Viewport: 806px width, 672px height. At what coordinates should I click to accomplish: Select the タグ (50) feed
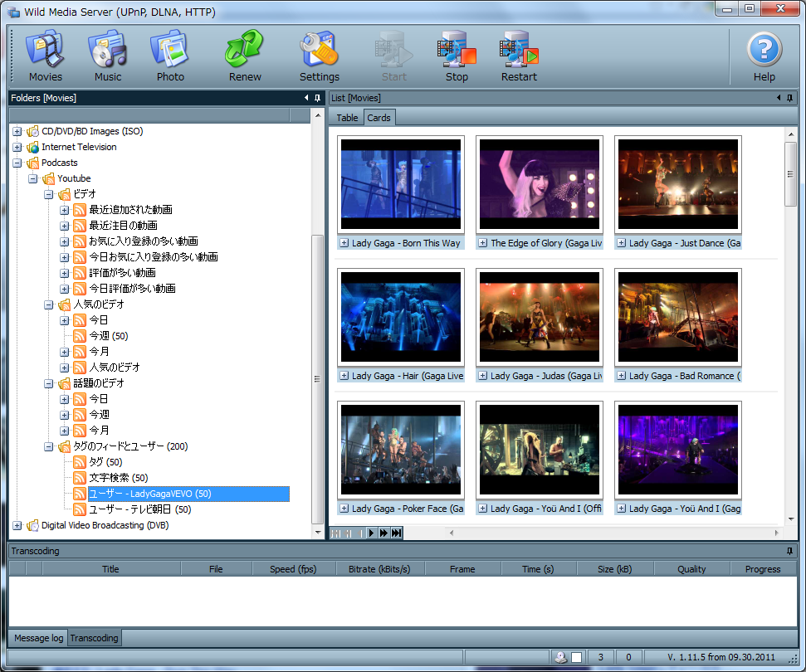click(x=105, y=462)
